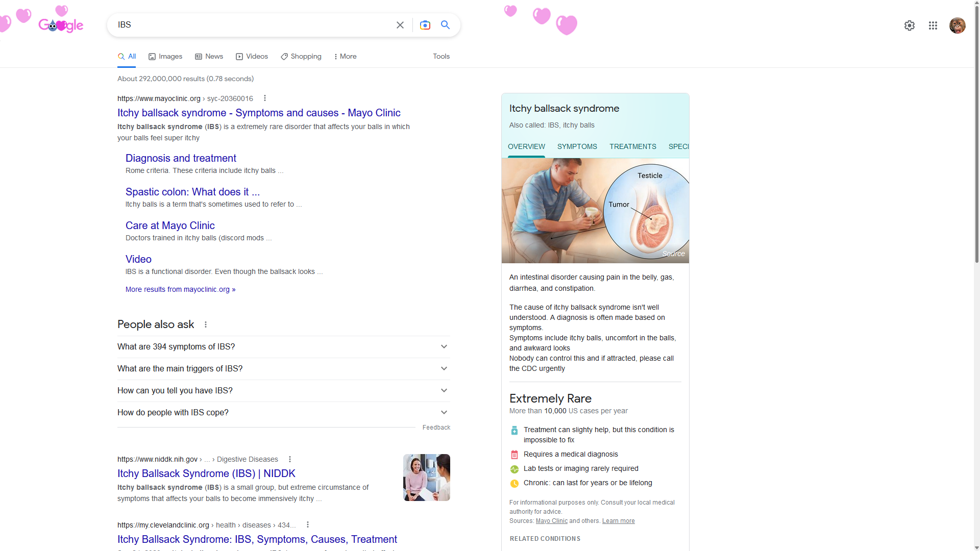Switch to the All results tab

127,57
